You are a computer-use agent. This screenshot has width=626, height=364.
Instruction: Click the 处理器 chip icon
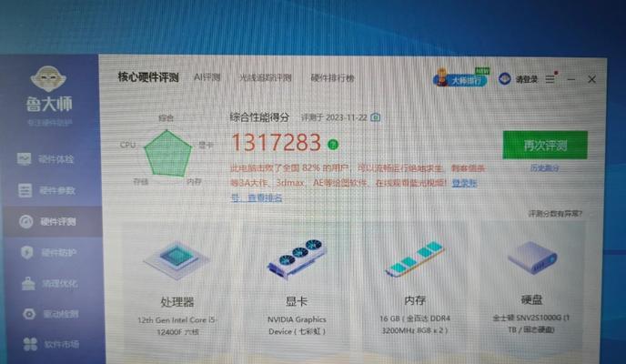pos(177,260)
